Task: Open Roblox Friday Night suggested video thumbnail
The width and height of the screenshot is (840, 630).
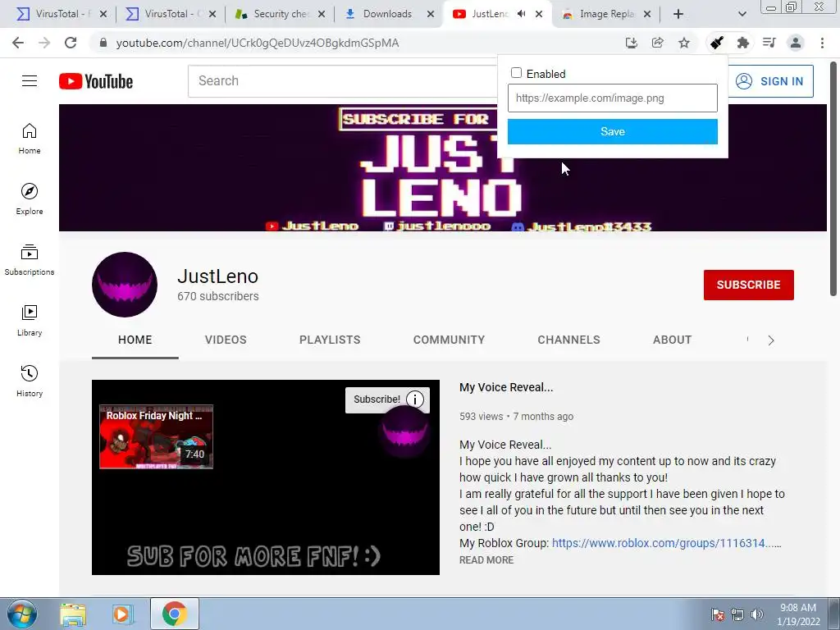Action: click(157, 436)
